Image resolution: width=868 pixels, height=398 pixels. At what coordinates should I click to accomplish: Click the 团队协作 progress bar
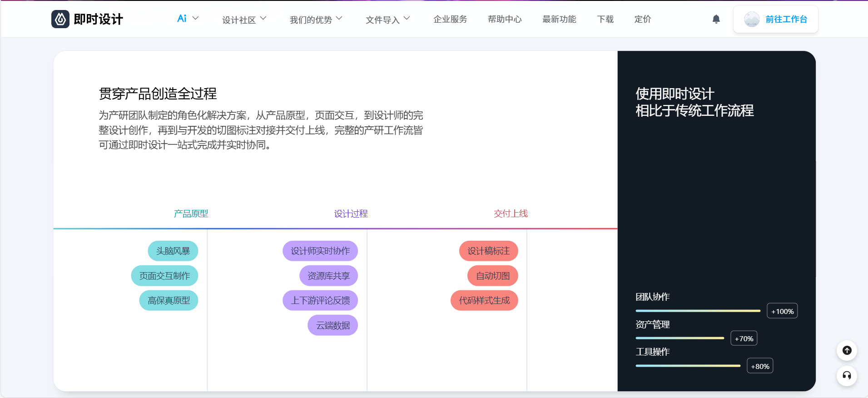[698, 311]
